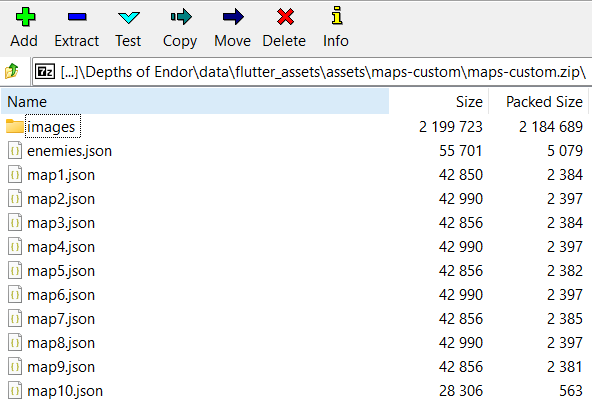Select map1.json in the file list
The width and height of the screenshot is (592, 408).
click(x=296, y=175)
